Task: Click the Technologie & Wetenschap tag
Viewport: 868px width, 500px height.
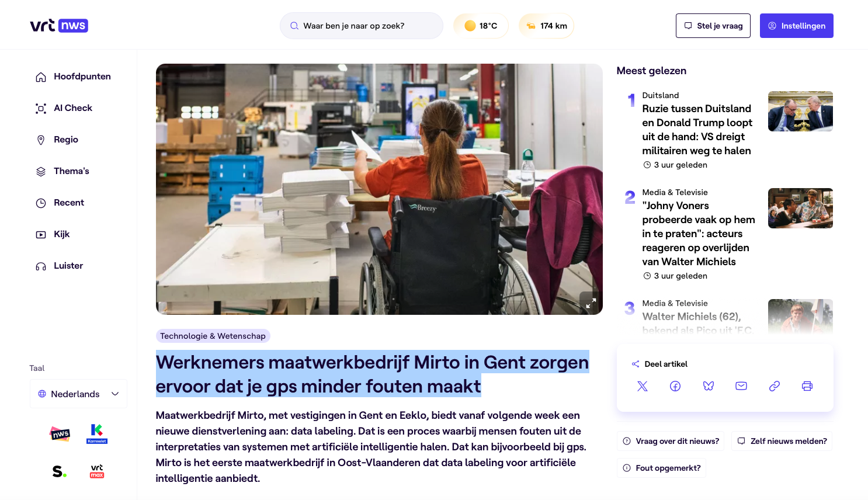Action: pyautogui.click(x=213, y=336)
